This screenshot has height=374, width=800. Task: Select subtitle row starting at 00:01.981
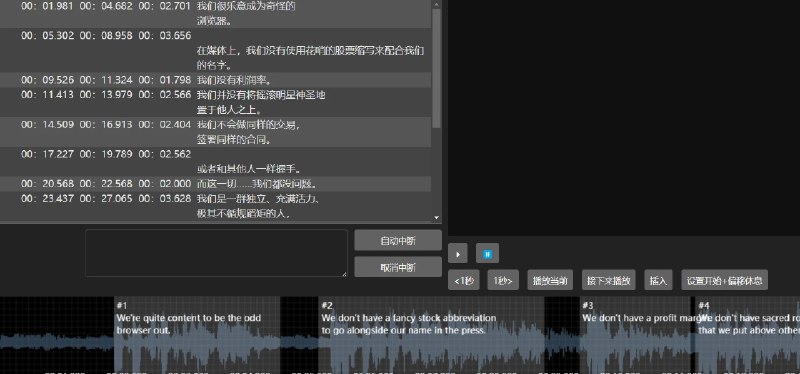215,14
